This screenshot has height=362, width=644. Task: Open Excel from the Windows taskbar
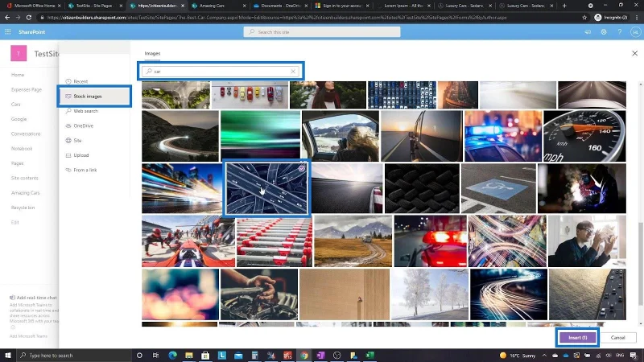click(x=369, y=355)
